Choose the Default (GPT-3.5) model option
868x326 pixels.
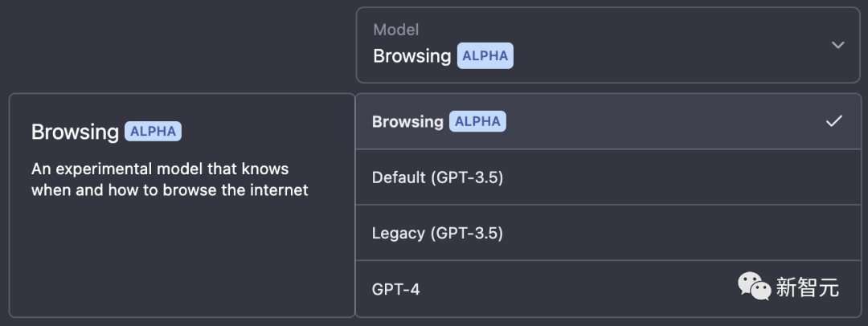point(608,177)
